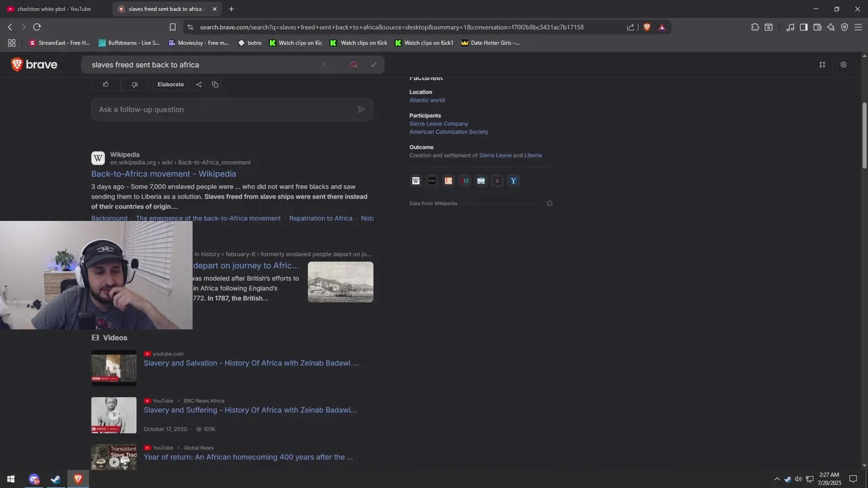Viewport: 868px width, 488px height.
Task: Open the bookmarks apps grid icon
Action: pyautogui.click(x=12, y=43)
